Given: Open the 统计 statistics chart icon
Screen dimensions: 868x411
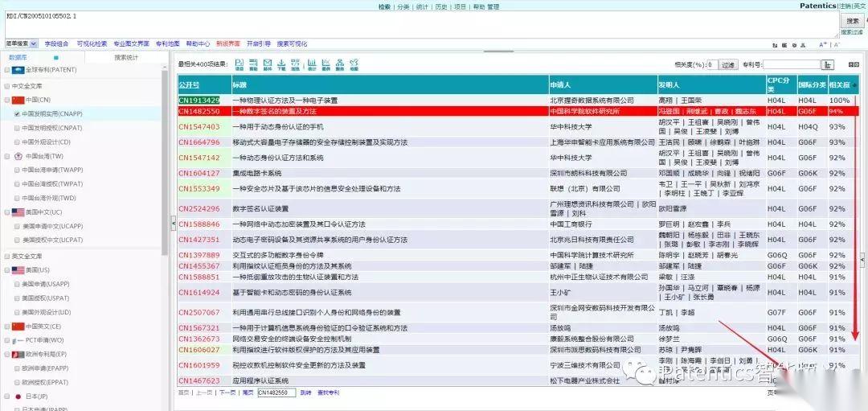Looking at the screenshot, I should coord(311,64).
